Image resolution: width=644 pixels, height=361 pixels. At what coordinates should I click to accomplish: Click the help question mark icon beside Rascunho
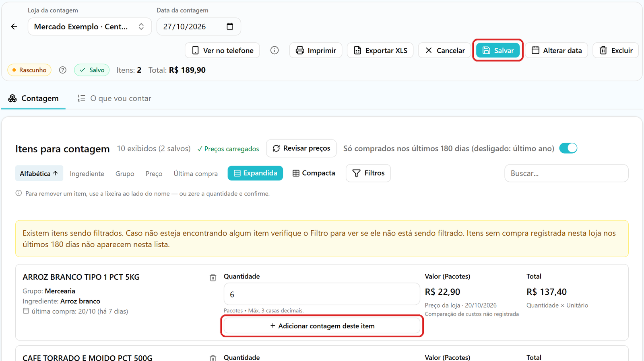point(62,70)
